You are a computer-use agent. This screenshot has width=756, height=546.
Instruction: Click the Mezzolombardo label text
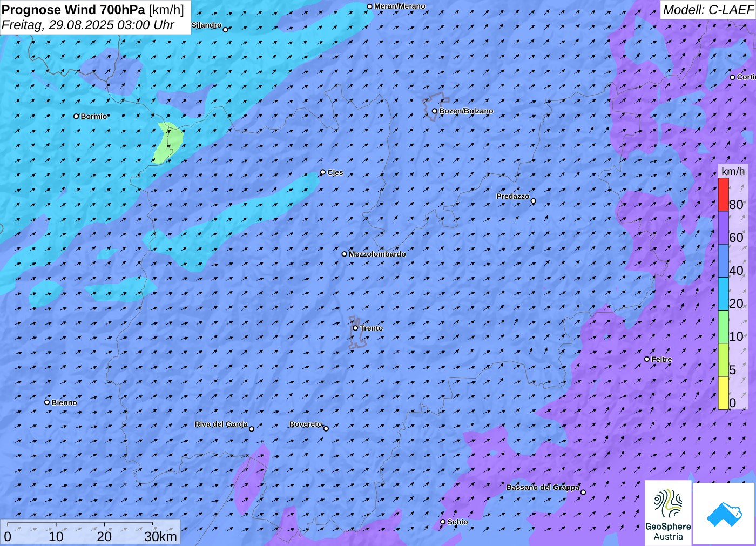coord(377,254)
